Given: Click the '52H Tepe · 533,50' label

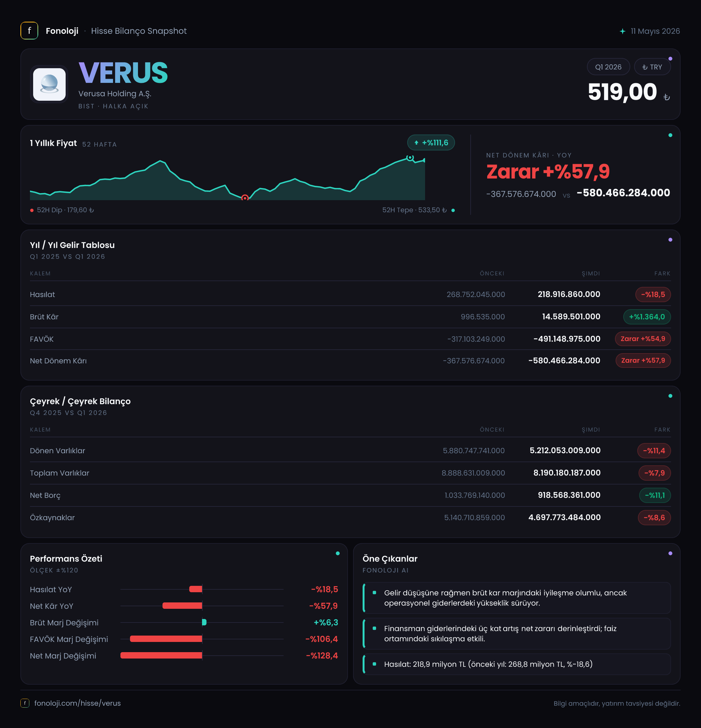Looking at the screenshot, I should 415,210.
